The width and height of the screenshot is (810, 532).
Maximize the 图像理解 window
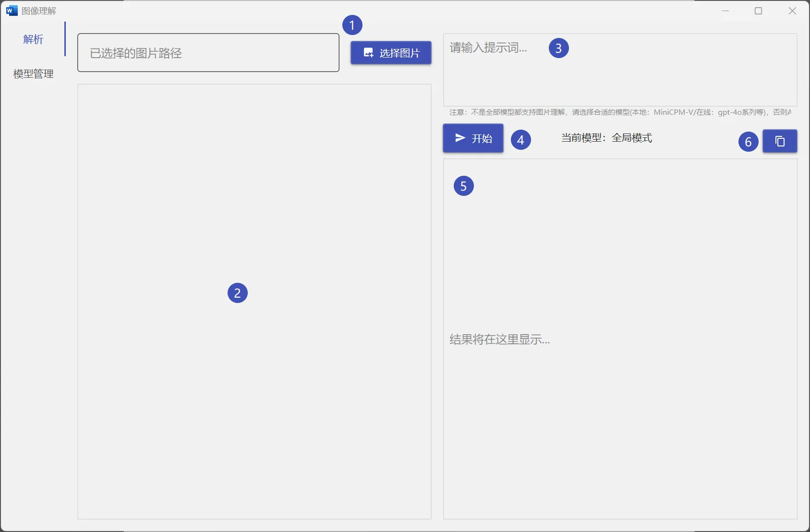pyautogui.click(x=758, y=11)
